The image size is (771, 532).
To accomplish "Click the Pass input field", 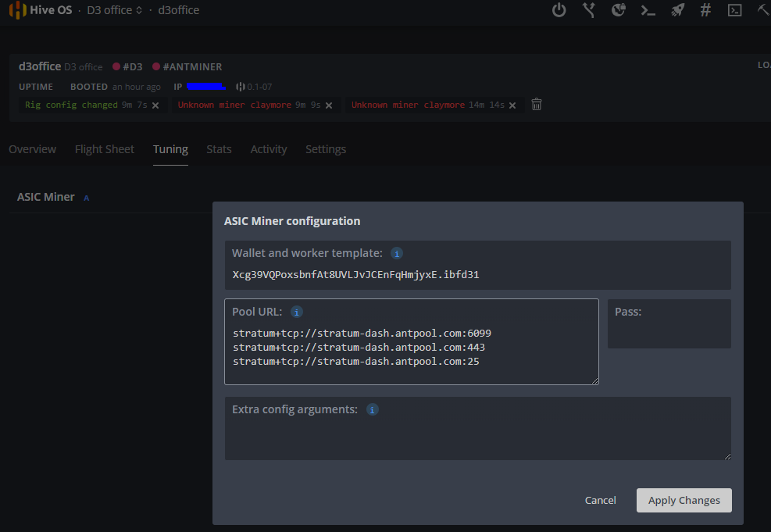I will pyautogui.click(x=669, y=334).
